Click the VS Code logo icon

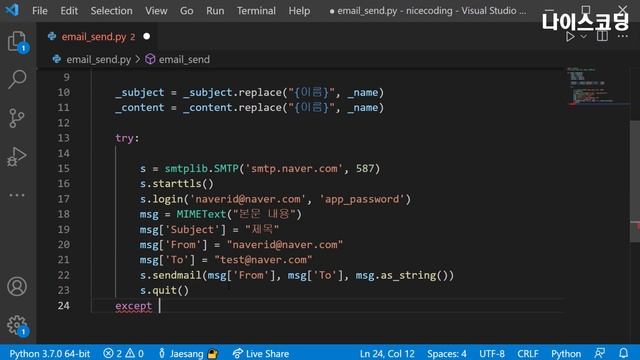12,10
